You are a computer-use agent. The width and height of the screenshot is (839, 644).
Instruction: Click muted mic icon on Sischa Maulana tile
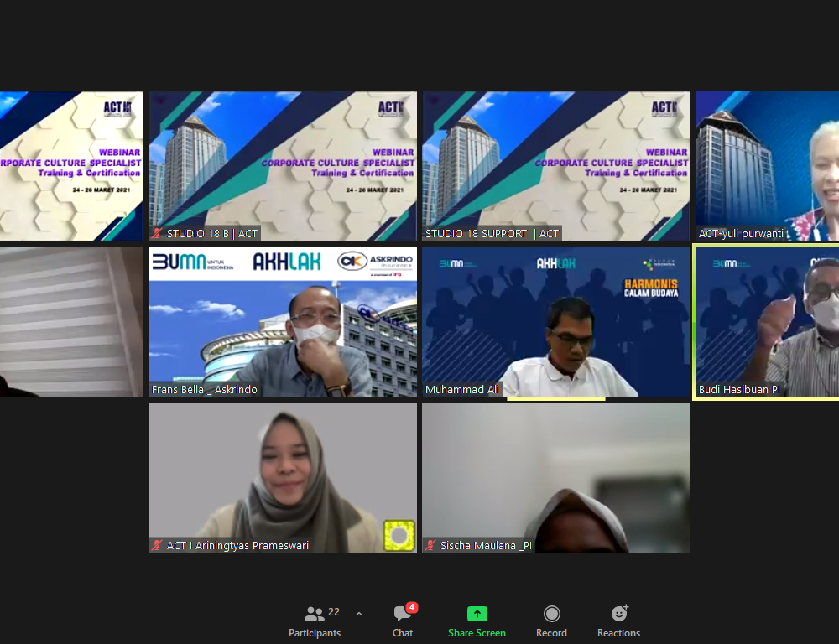(x=430, y=546)
